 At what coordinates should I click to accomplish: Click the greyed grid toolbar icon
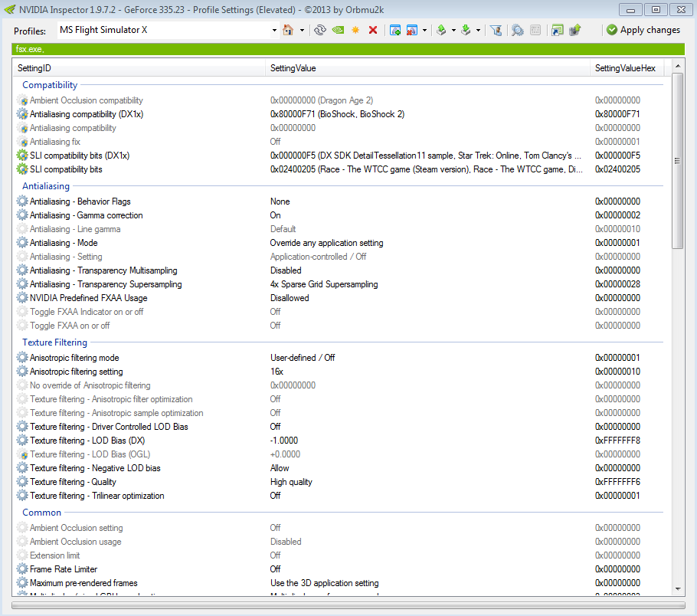(535, 30)
